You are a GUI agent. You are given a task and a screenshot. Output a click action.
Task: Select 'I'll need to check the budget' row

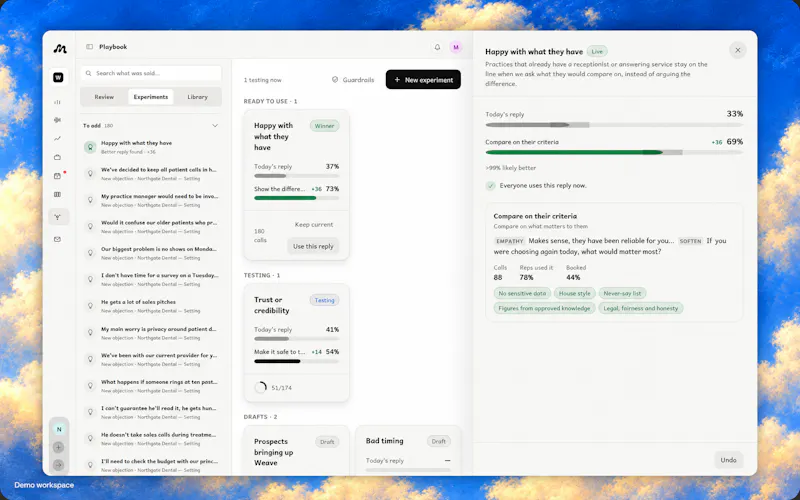pyautogui.click(x=151, y=465)
